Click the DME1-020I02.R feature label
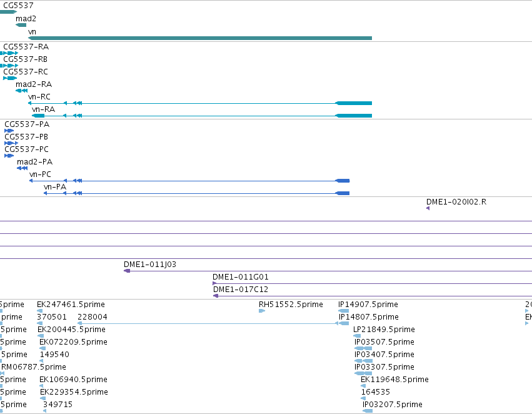The height and width of the screenshot is (414, 532). tap(456, 202)
